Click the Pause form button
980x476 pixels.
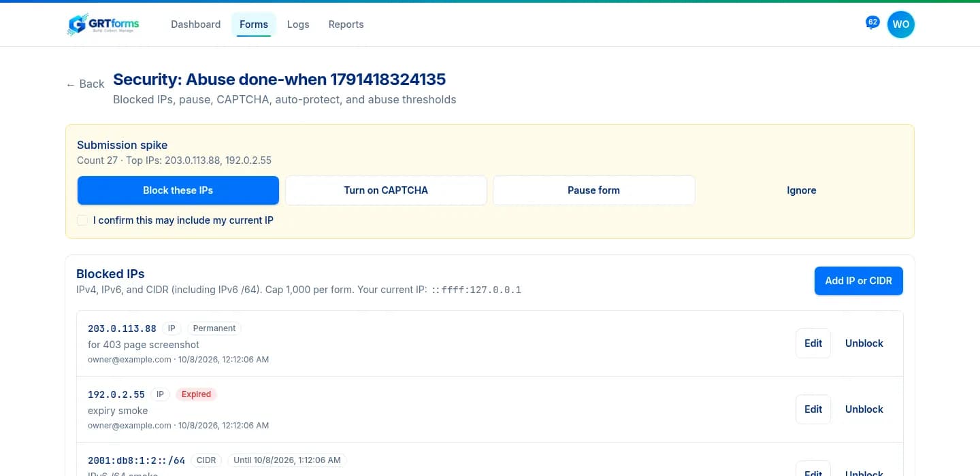coord(593,190)
